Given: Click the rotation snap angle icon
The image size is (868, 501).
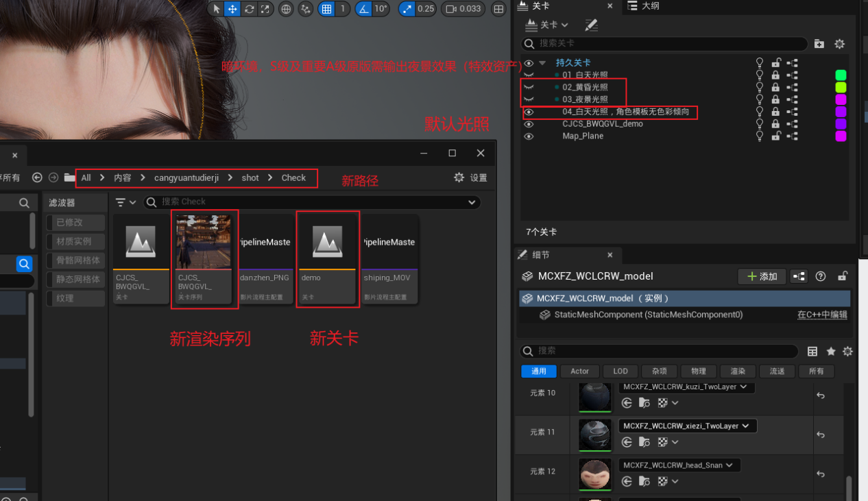Looking at the screenshot, I should click(364, 9).
